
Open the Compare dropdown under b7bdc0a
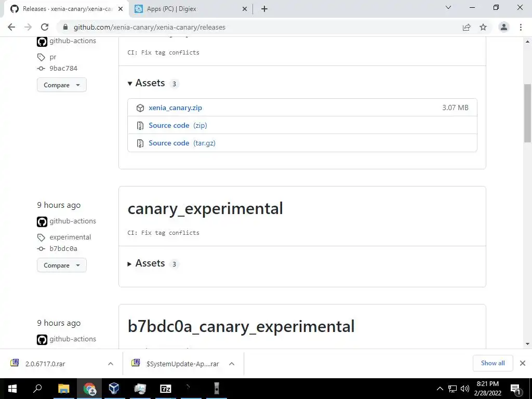(62, 265)
